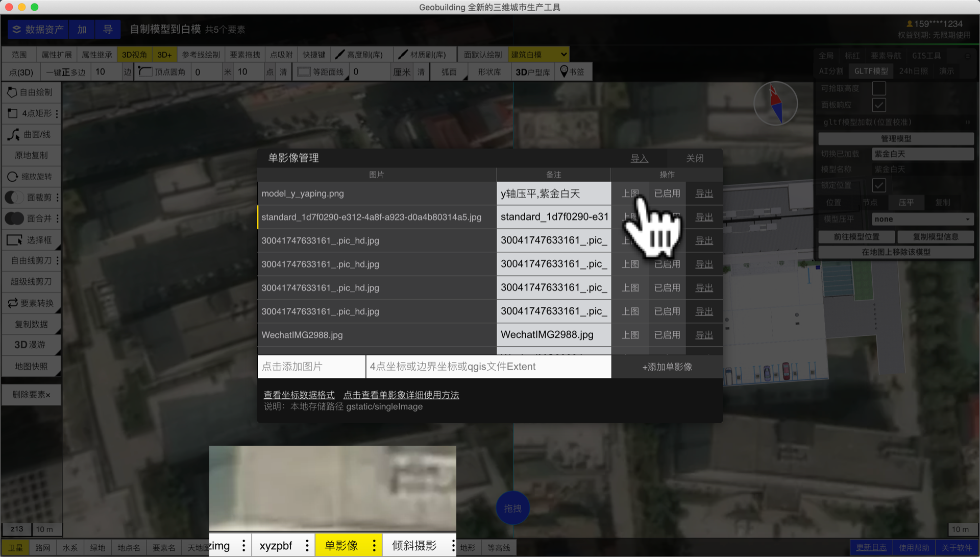Toggle the 面合并 switch
Image resolution: width=980 pixels, height=557 pixels.
14,219
